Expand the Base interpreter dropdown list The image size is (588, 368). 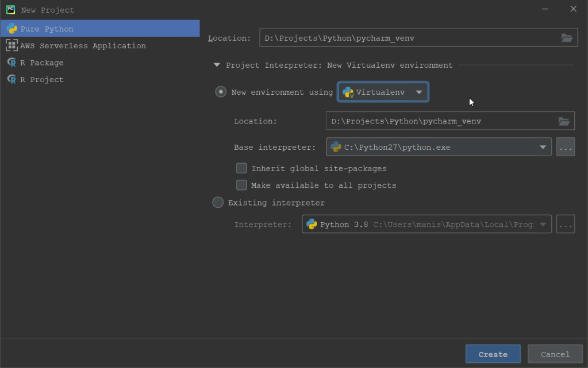(x=542, y=147)
